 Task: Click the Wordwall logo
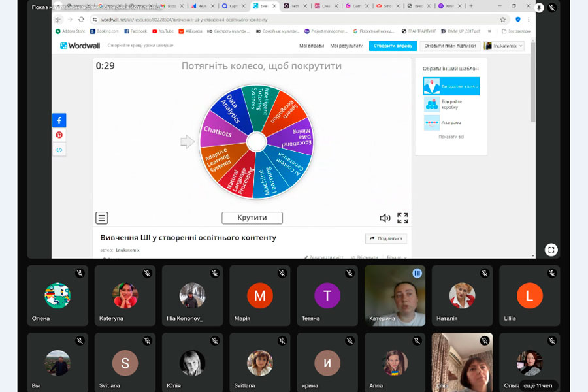(80, 46)
